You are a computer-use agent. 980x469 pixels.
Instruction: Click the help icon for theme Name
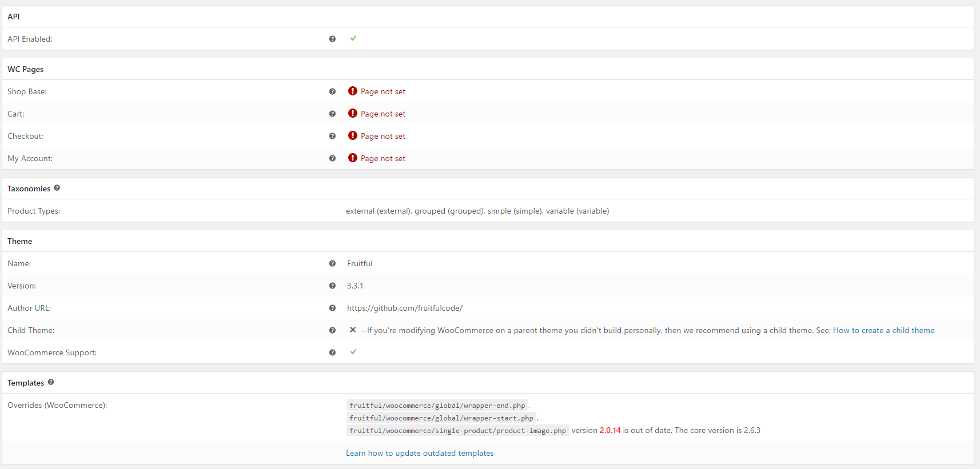click(332, 263)
